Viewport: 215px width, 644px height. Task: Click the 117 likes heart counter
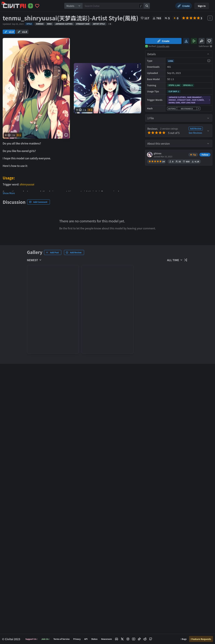(x=145, y=18)
